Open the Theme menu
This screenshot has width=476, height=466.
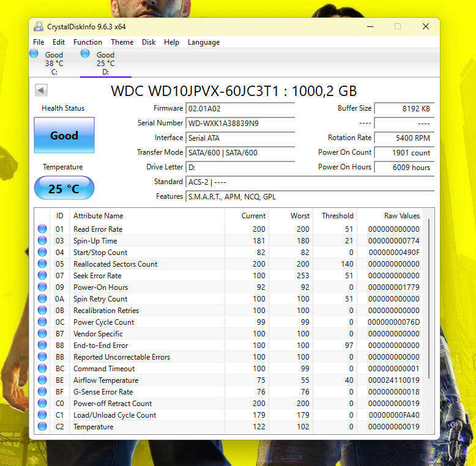(x=122, y=42)
